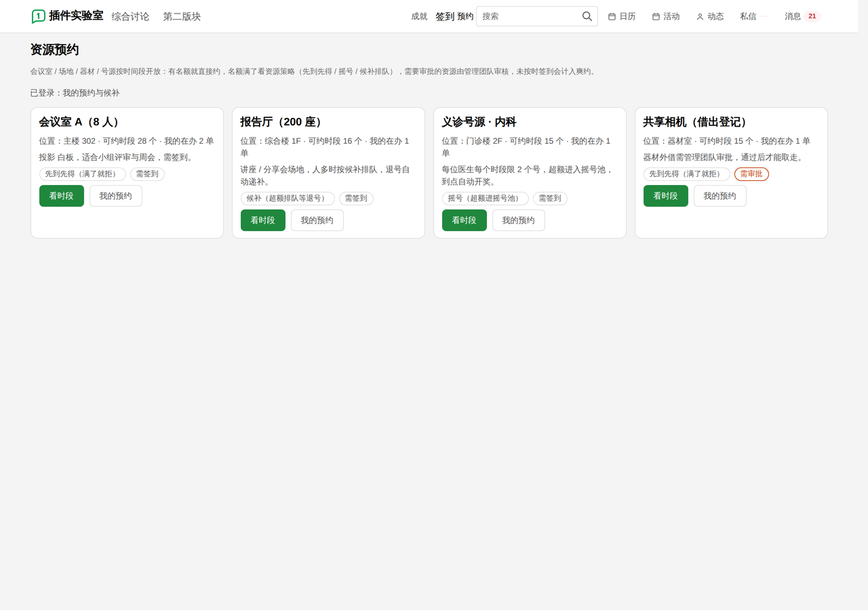Click 义诊号源 · 内科 card title
Viewport: 868px width, 610px height.
479,122
